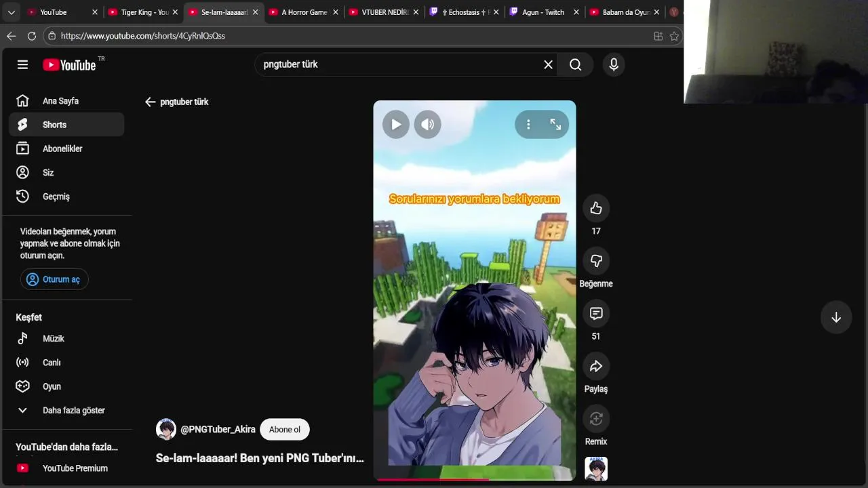868x488 pixels.
Task: Select Shorts in the sidebar
Action: point(66,125)
